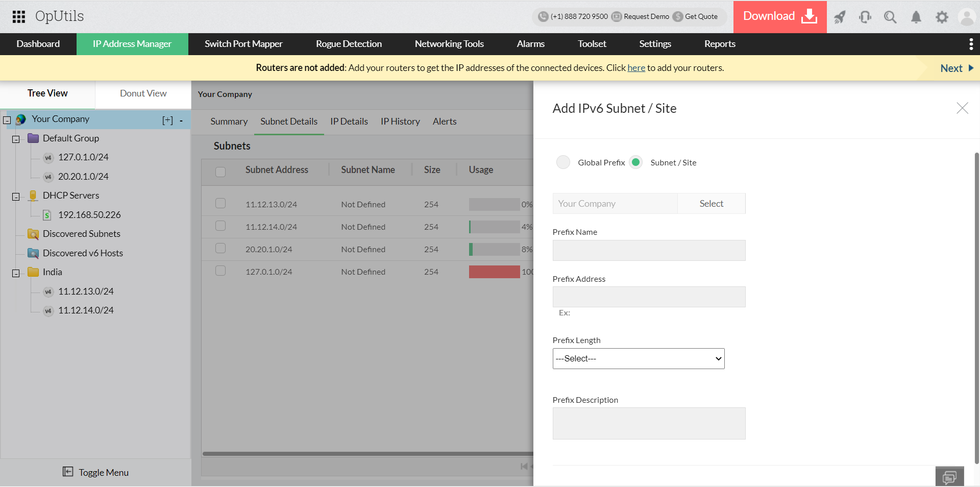Open the settings gear icon
Screen dimensions: 980x487
coord(942,17)
